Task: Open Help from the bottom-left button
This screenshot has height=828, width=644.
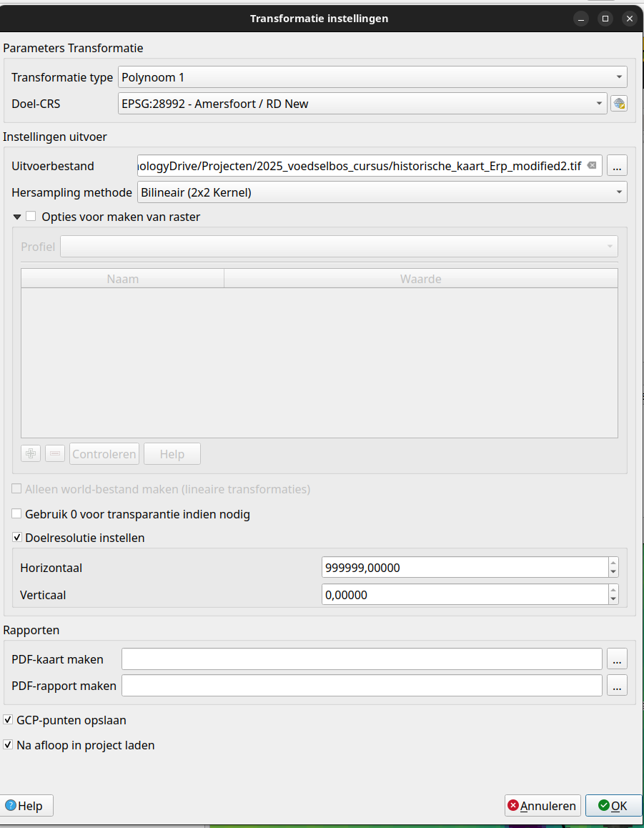Action: pyautogui.click(x=26, y=806)
